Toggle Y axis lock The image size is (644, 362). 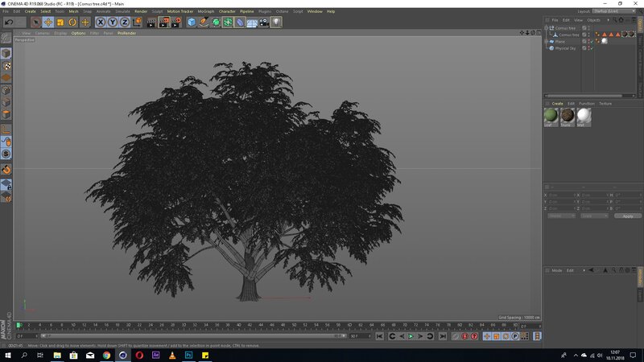point(113,23)
